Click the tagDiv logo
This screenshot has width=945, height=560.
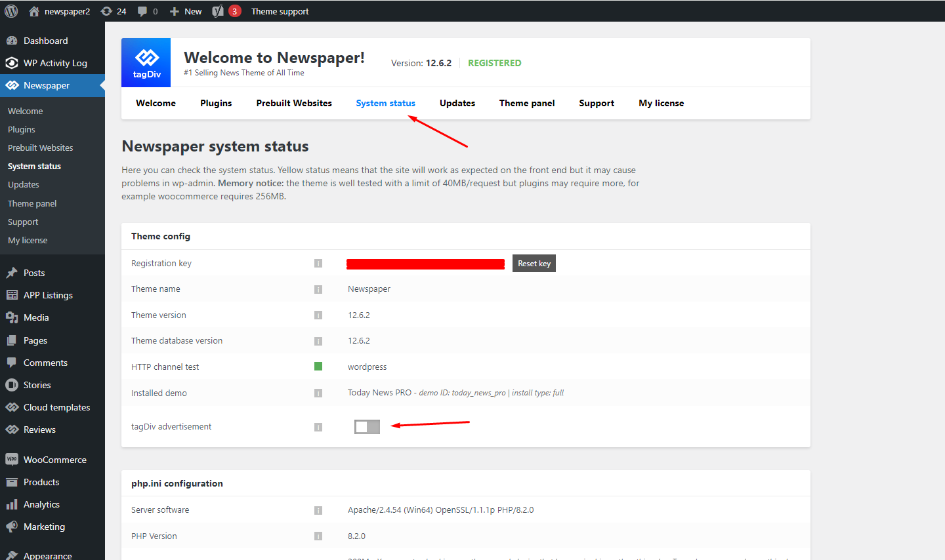146,62
